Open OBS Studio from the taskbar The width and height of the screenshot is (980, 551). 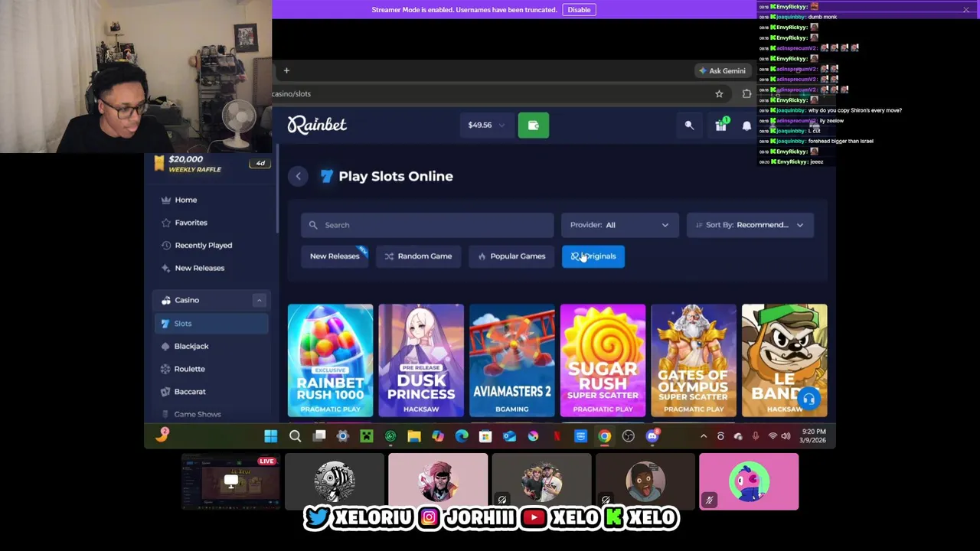[629, 436]
